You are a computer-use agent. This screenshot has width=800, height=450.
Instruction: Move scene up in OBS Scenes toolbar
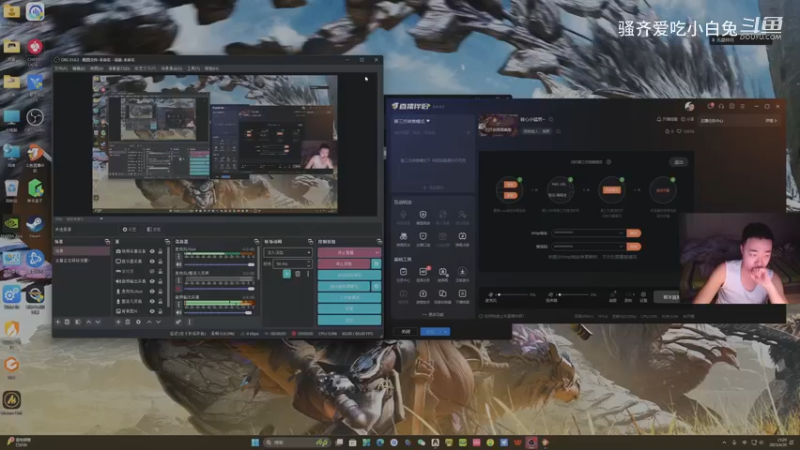pos(88,322)
